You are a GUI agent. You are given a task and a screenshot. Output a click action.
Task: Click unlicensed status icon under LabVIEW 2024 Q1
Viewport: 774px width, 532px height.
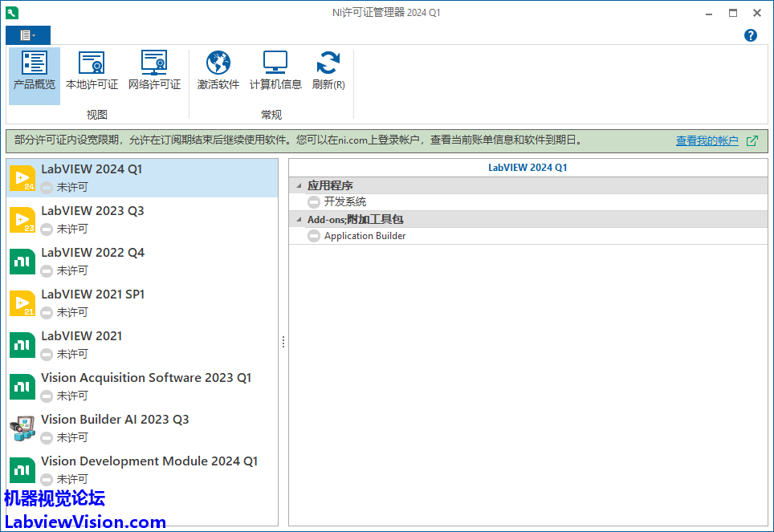[47, 188]
